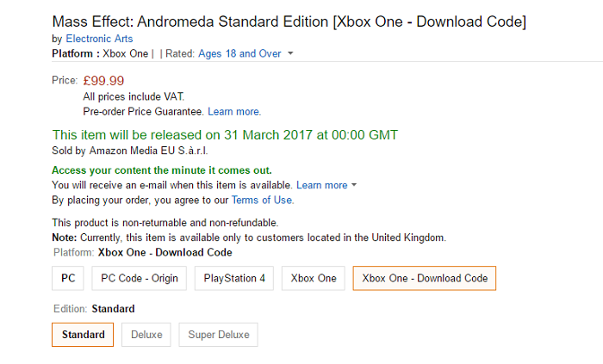Image resolution: width=603 pixels, height=364 pixels.
Task: Open Learn more for Pre-order Price Guarantee
Action: [x=234, y=112]
